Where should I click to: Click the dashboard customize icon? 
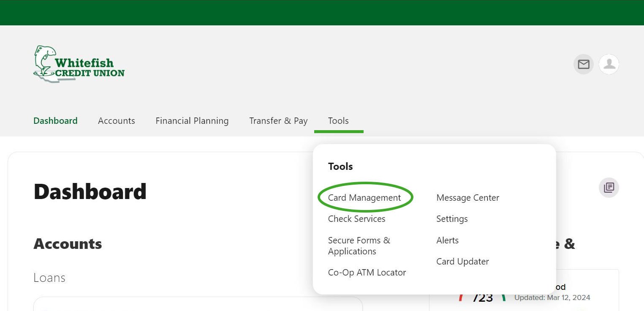click(x=609, y=188)
